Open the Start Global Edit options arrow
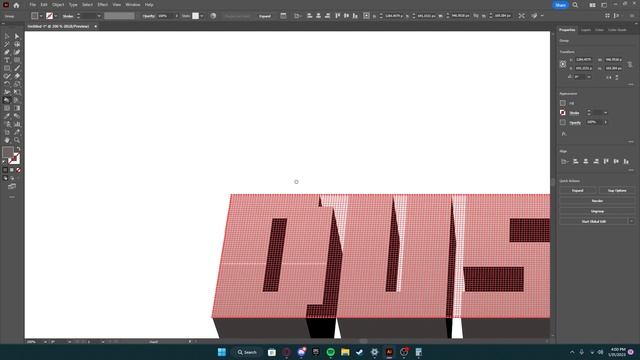 pos(631,221)
